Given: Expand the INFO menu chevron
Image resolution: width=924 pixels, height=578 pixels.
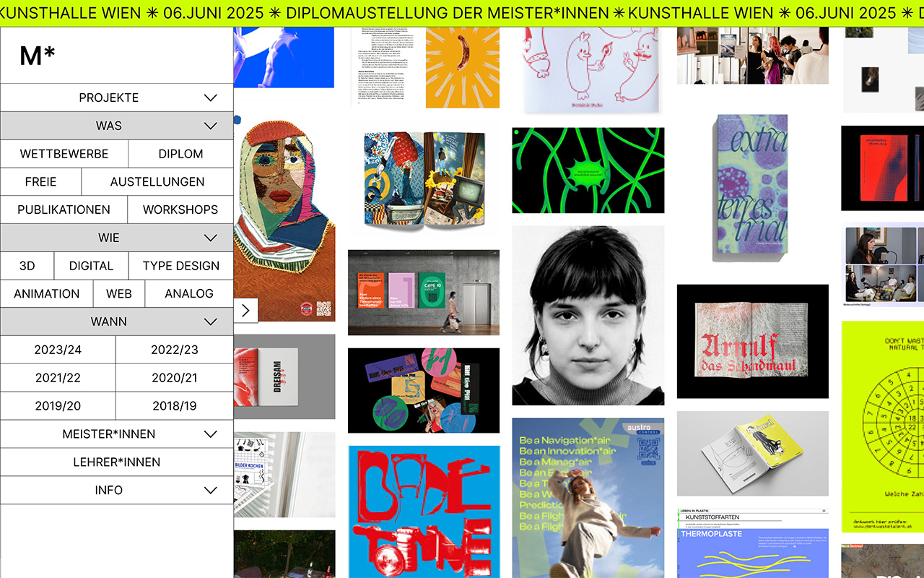Looking at the screenshot, I should pyautogui.click(x=211, y=490).
